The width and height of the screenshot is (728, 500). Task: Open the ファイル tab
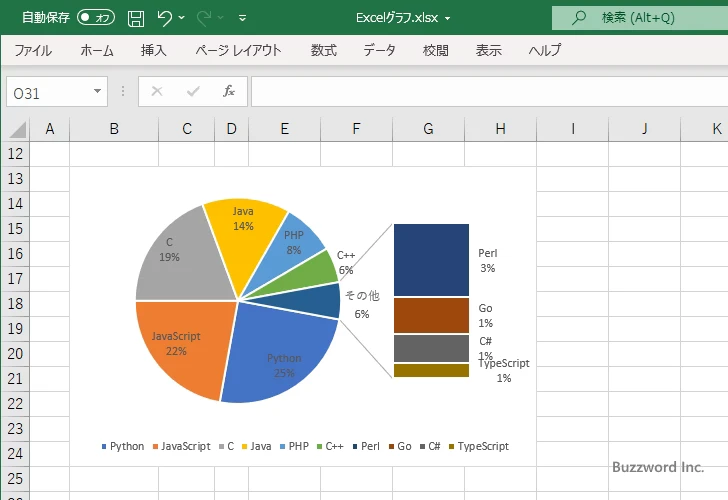(x=33, y=50)
